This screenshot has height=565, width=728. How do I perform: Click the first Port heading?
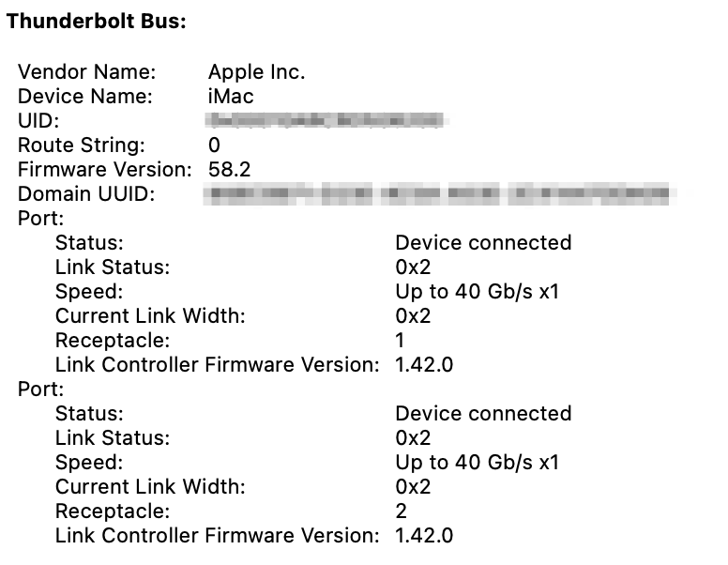point(41,219)
